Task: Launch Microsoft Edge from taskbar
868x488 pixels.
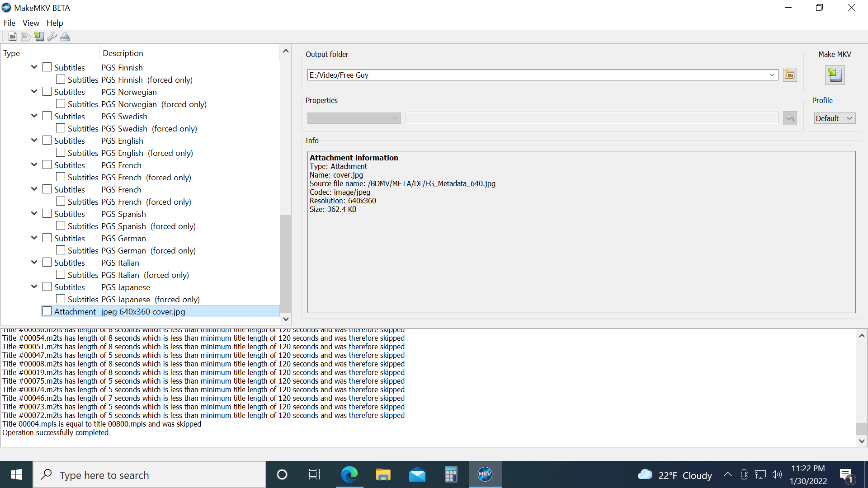Action: pyautogui.click(x=349, y=474)
